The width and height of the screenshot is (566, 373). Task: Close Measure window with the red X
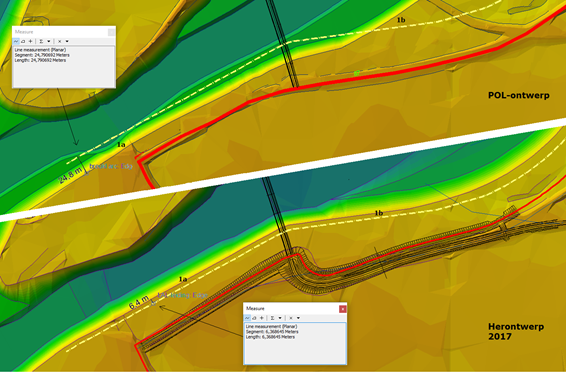(x=343, y=309)
